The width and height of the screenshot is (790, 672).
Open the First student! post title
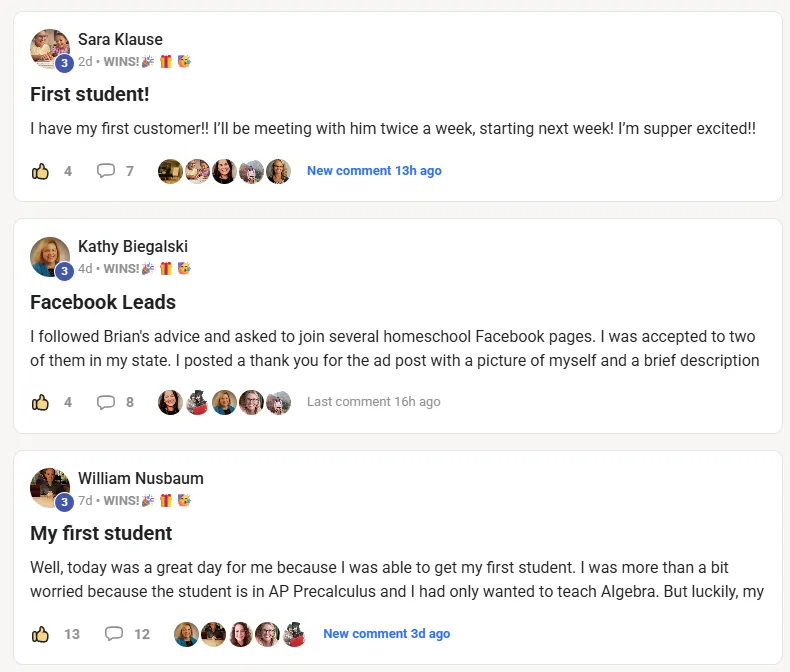(90, 95)
